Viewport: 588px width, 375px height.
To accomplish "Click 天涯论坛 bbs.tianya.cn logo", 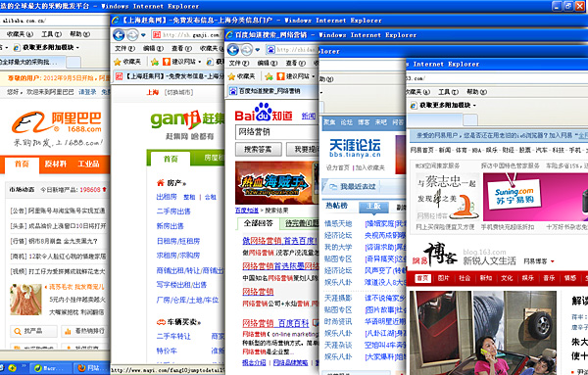I will pyautogui.click(x=355, y=148).
